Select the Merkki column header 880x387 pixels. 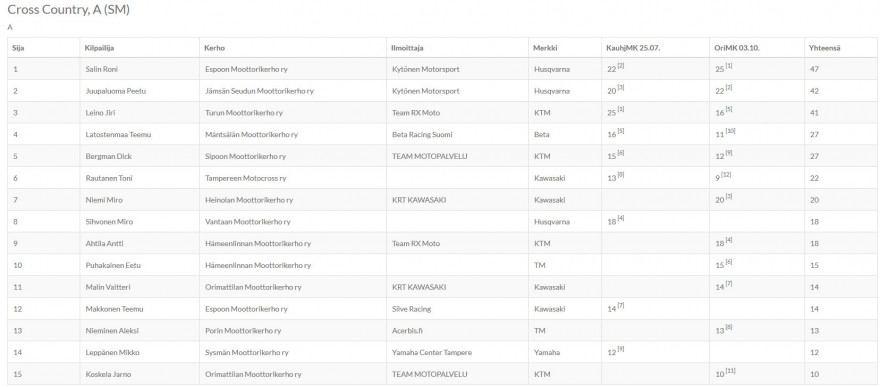(546, 48)
